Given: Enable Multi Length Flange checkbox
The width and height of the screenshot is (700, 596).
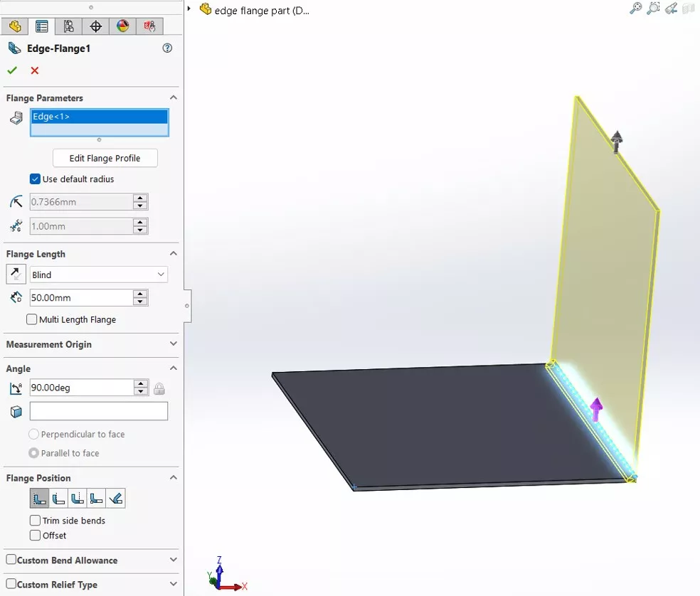Looking at the screenshot, I should (32, 319).
